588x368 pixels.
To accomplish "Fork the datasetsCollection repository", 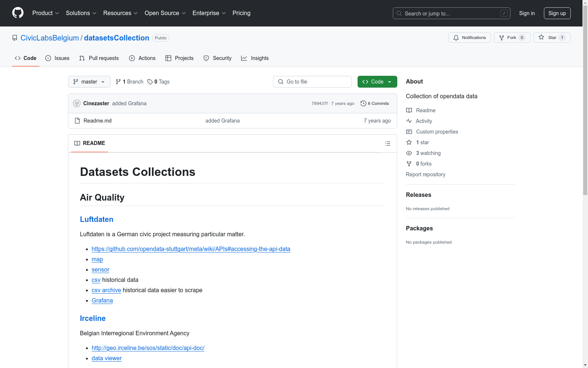I will pos(512,38).
